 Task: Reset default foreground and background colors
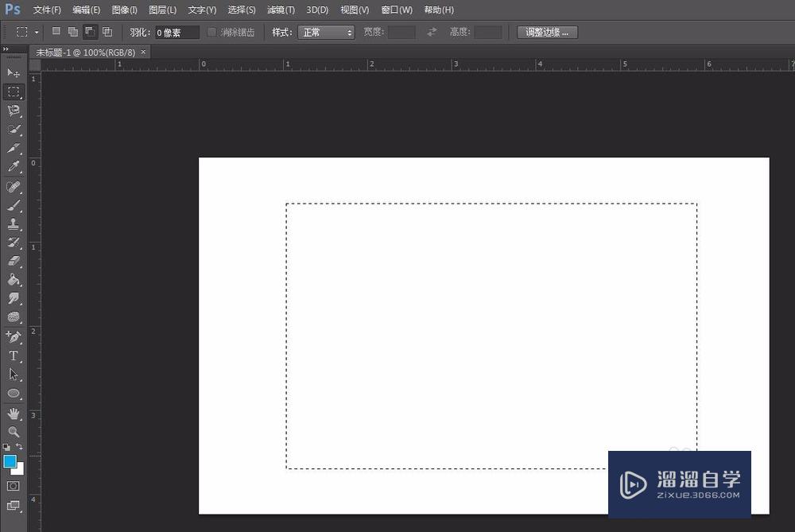click(x=6, y=447)
